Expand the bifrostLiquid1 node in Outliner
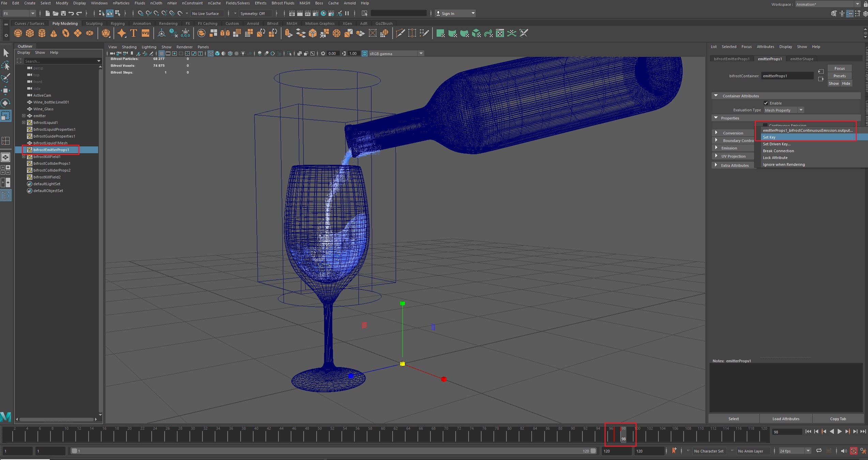Viewport: 868px width, 460px height. (24, 123)
